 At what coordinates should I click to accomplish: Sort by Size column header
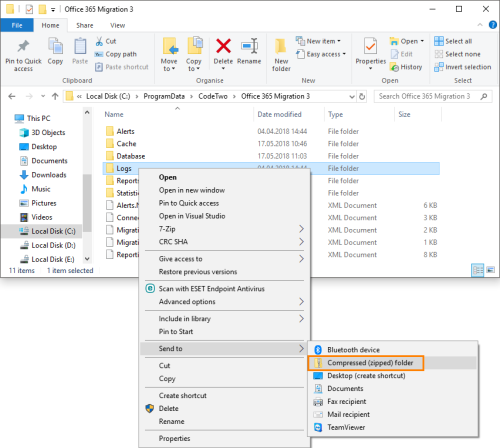tap(404, 114)
